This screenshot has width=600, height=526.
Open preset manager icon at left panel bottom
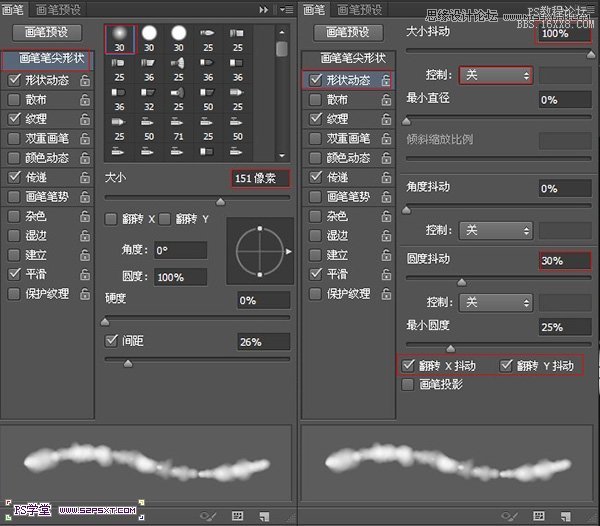238,516
